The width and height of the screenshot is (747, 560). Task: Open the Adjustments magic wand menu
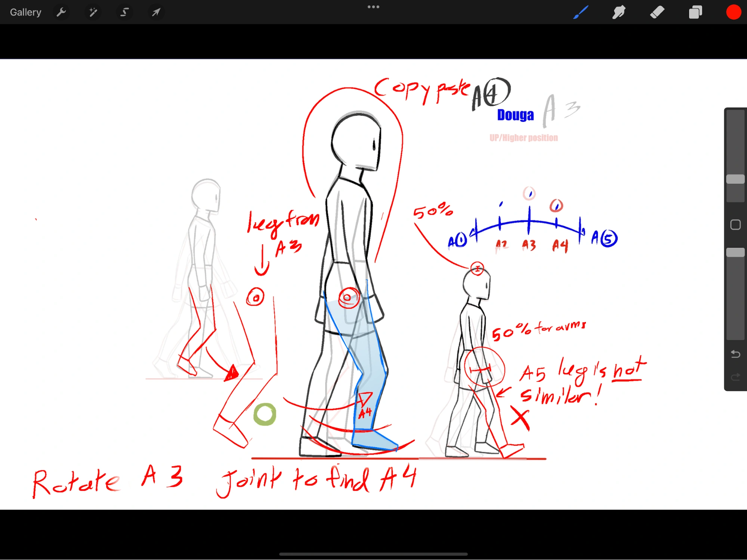point(93,12)
